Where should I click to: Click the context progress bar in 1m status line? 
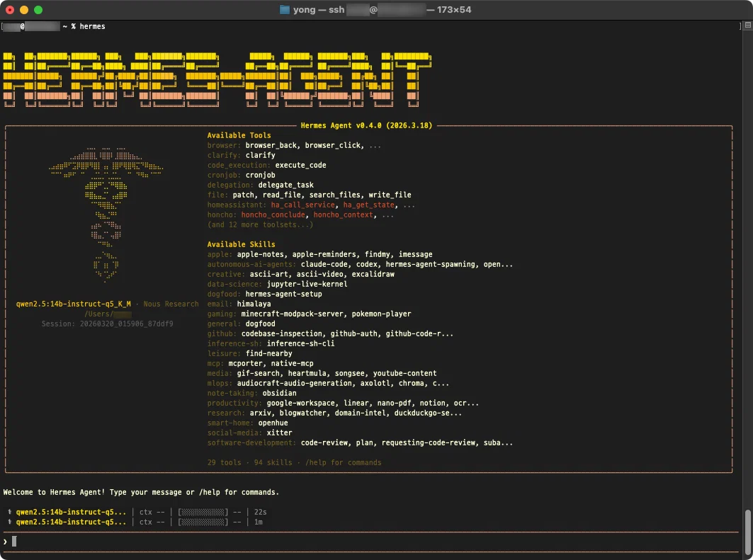(203, 522)
